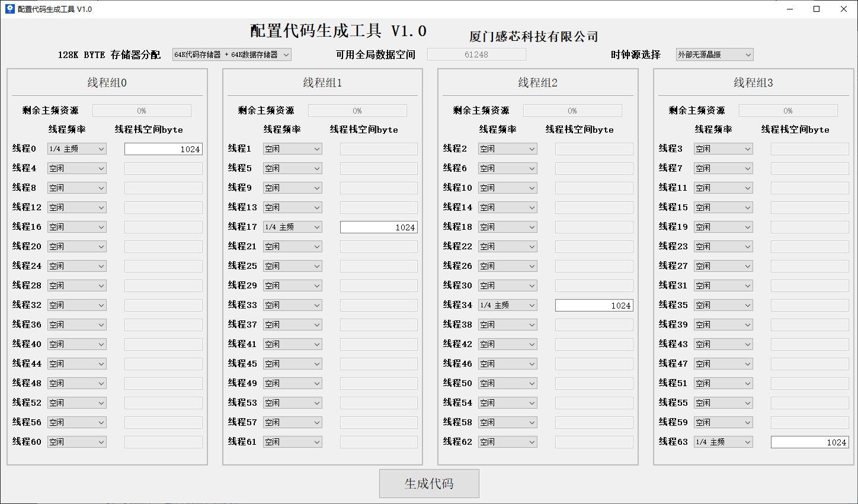Click the 线程63 stack space field

point(810,442)
